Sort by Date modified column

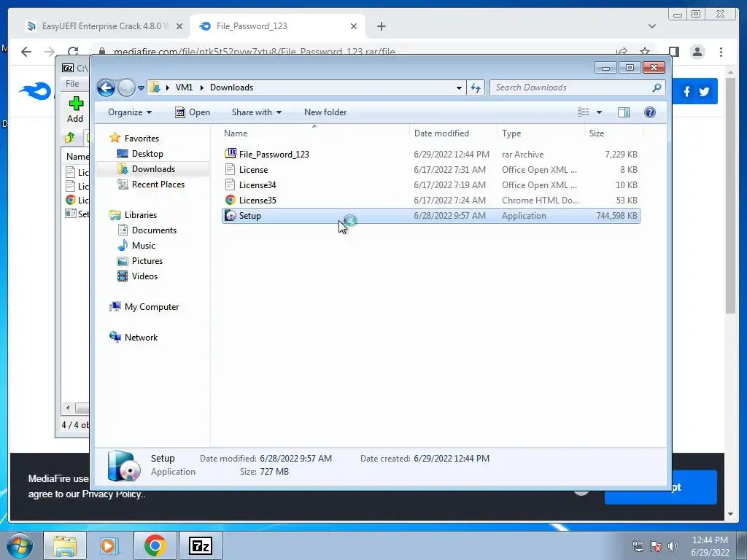coord(452,133)
